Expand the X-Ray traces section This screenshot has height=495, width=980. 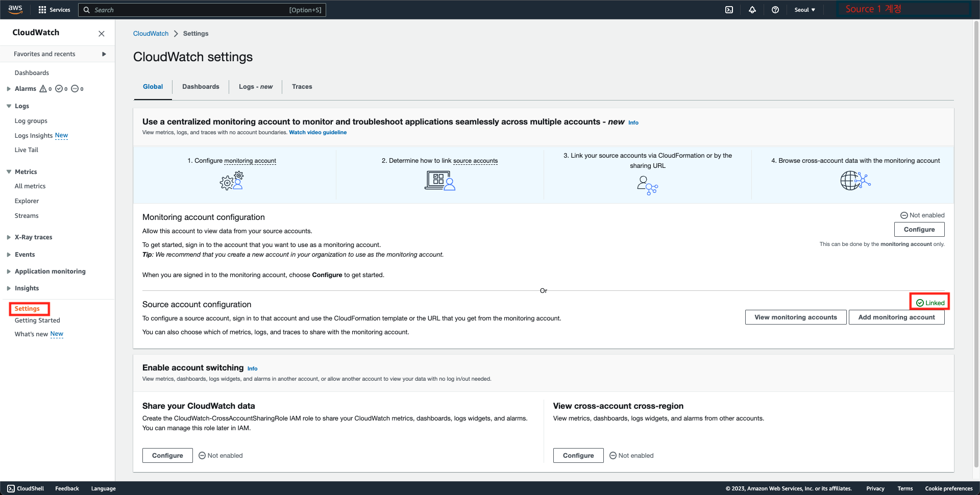tap(8, 237)
